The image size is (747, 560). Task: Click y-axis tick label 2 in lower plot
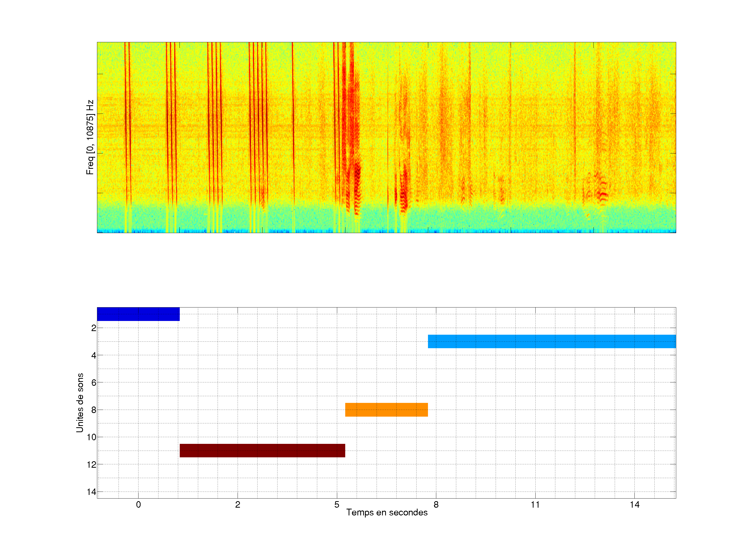tap(94, 328)
